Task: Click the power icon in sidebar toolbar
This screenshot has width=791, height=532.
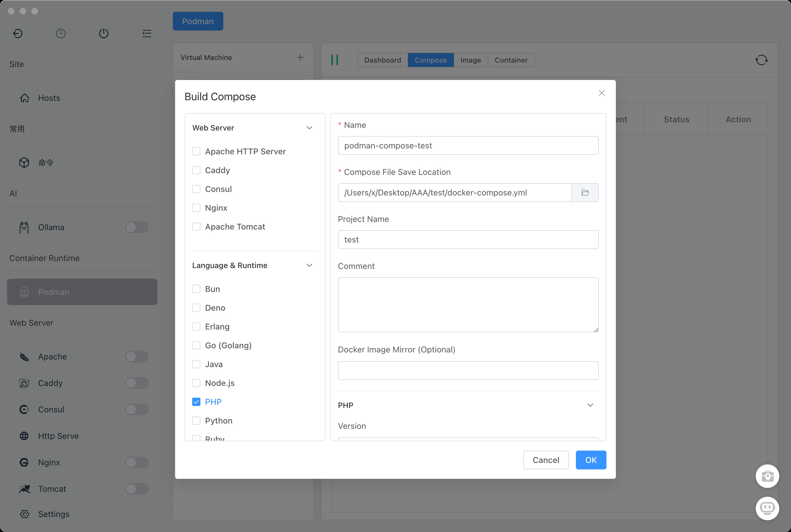Action: click(103, 33)
